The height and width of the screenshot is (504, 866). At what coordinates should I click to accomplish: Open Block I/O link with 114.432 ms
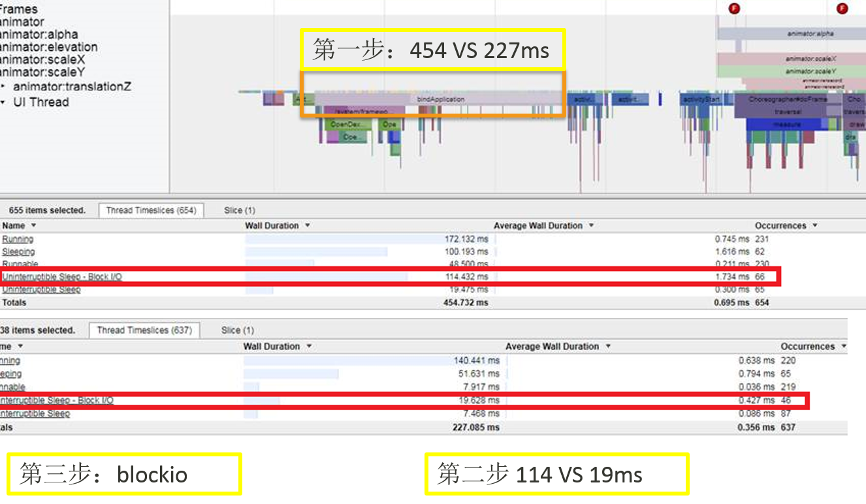[x=61, y=277]
